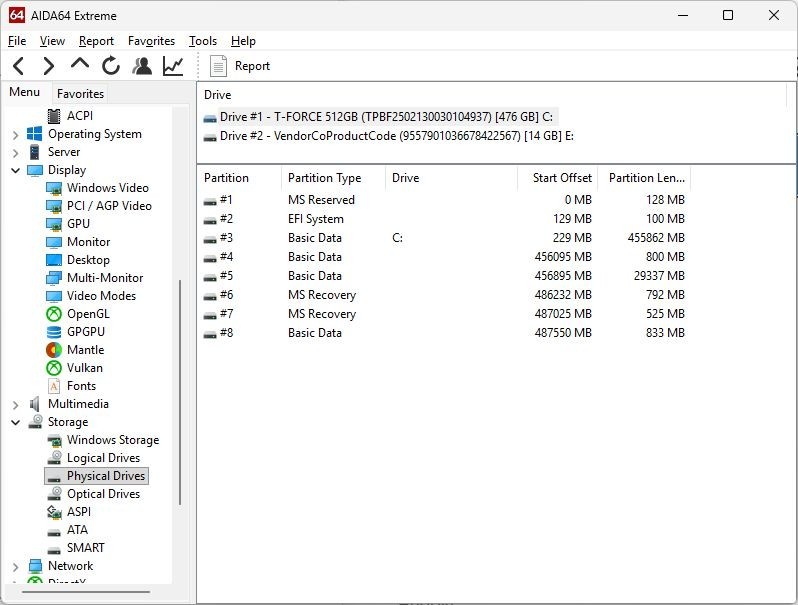Sort by the Start Offset column header
The image size is (798, 605).
point(557,178)
